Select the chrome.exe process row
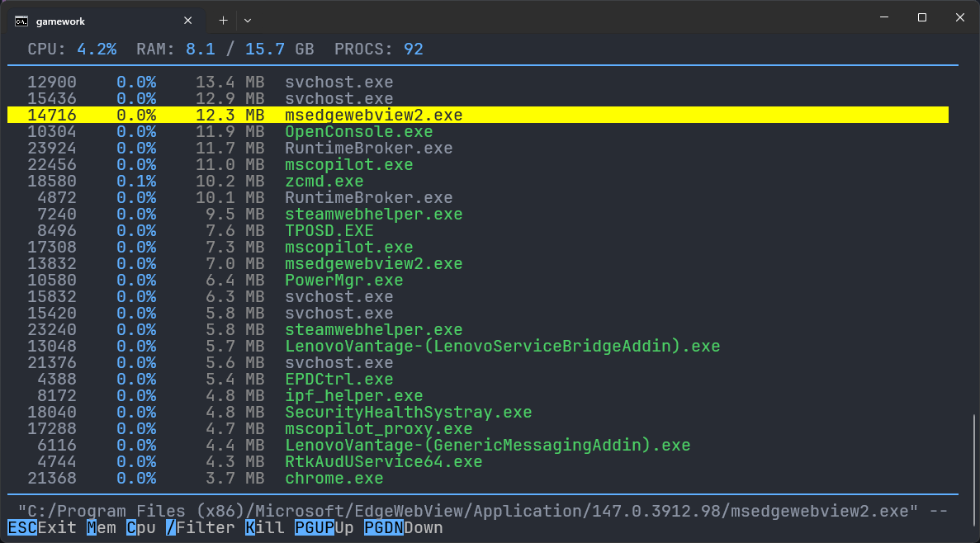This screenshot has width=980, height=543. click(x=477, y=478)
